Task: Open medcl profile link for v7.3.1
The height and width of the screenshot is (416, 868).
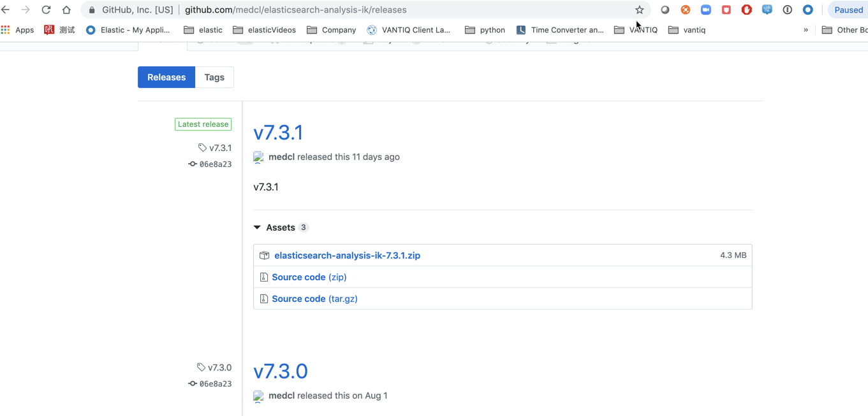Action: pyautogui.click(x=281, y=157)
